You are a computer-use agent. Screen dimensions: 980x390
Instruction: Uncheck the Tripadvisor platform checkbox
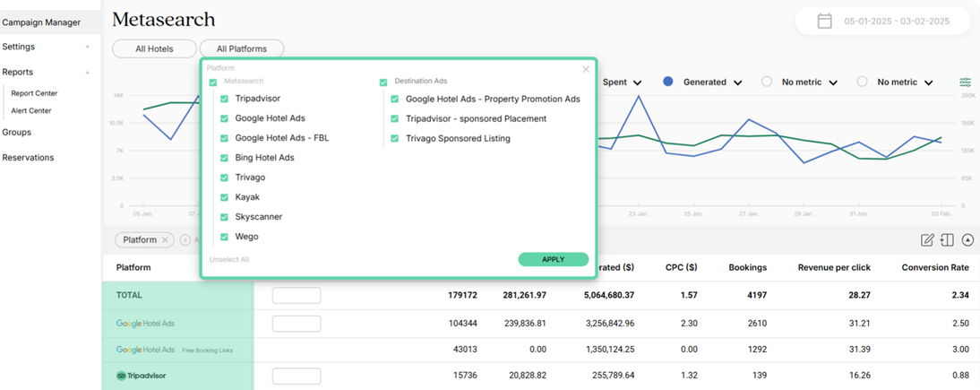click(x=224, y=99)
